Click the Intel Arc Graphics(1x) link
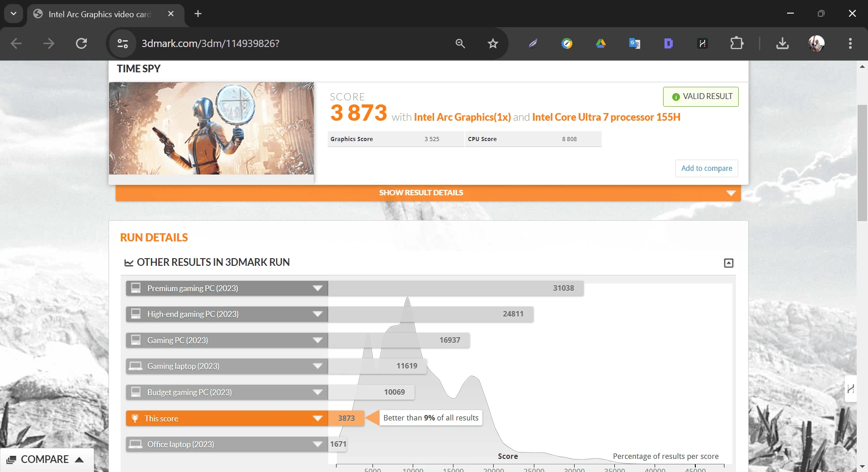 (x=462, y=117)
